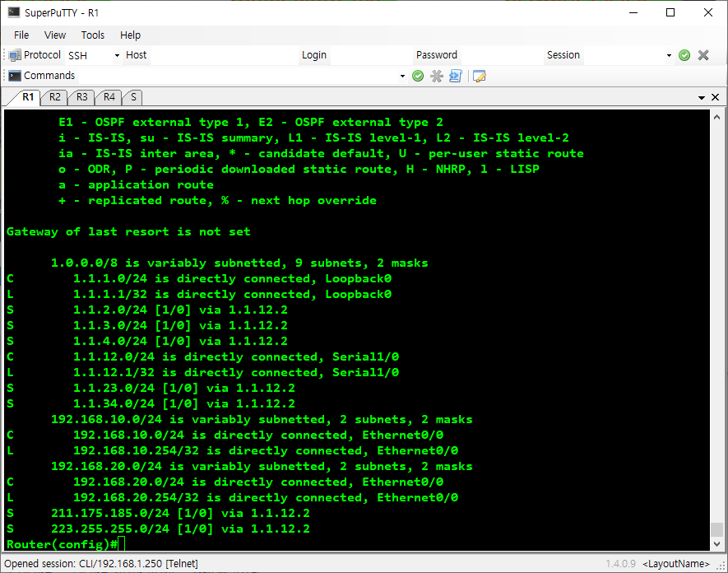The height and width of the screenshot is (573, 728).
Task: Switch to the S tab
Action: click(133, 97)
